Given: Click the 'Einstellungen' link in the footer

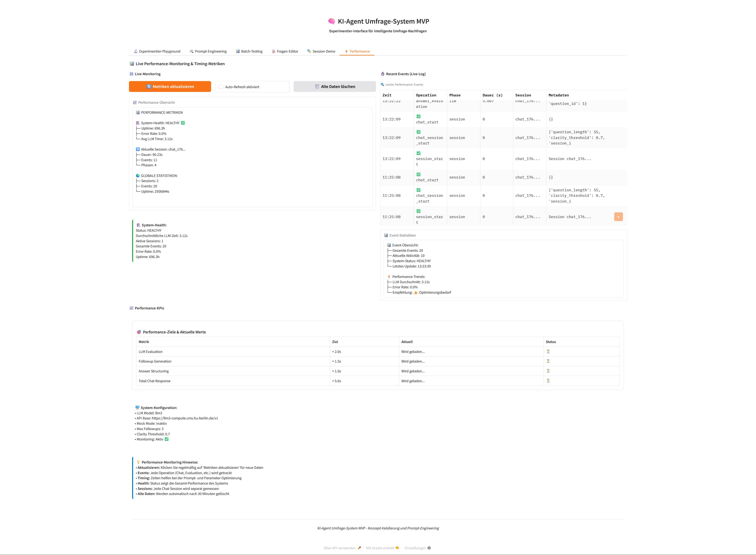Looking at the screenshot, I should (415, 548).
